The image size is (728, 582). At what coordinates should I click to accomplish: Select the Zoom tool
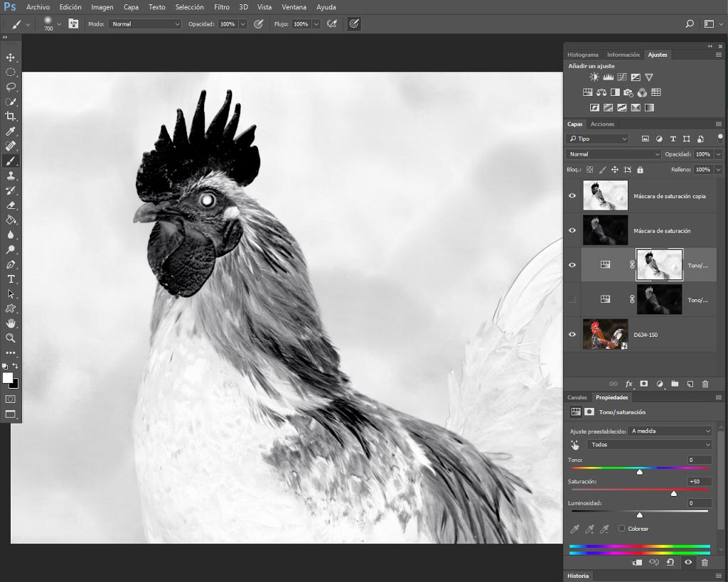(10, 338)
